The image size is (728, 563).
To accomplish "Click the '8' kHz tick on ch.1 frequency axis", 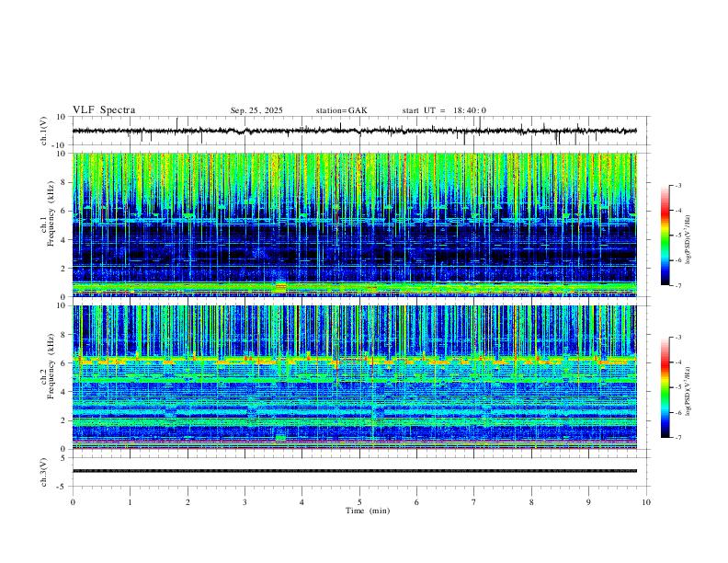I will (x=63, y=182).
